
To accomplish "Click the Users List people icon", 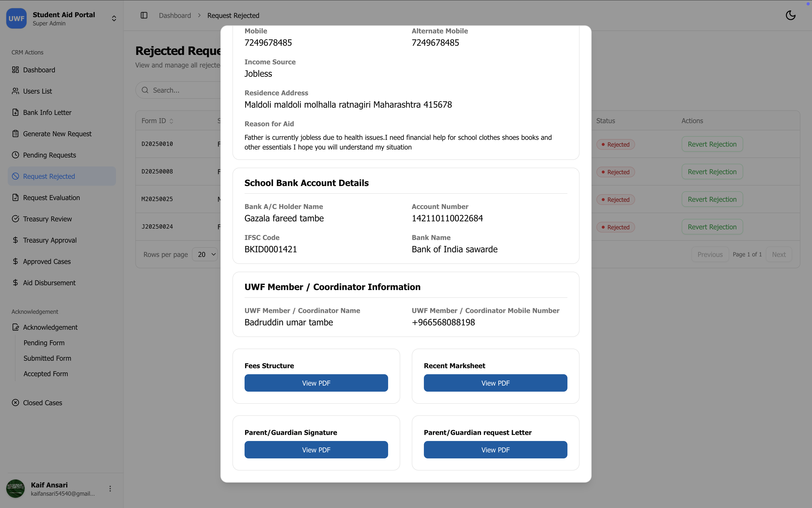I will point(15,91).
